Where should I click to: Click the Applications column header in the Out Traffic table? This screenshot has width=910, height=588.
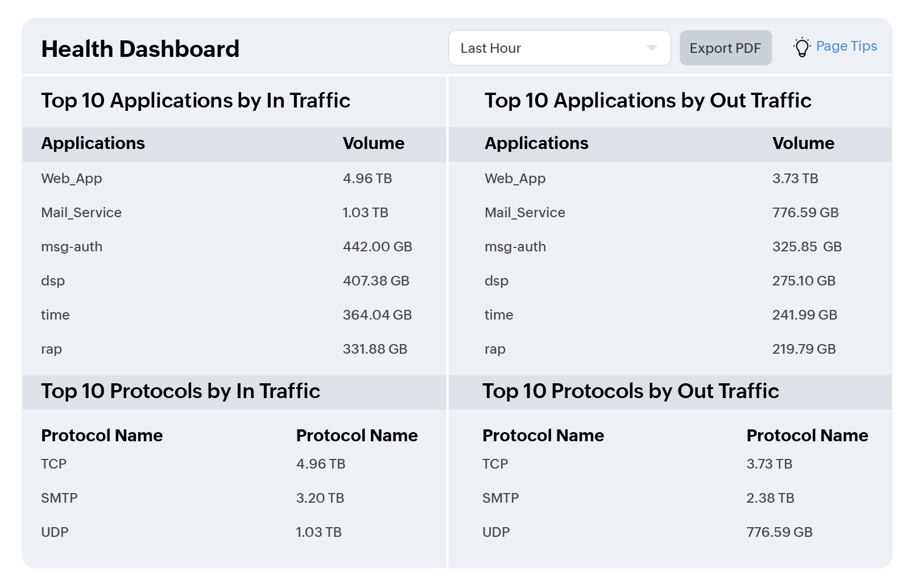coord(536,143)
